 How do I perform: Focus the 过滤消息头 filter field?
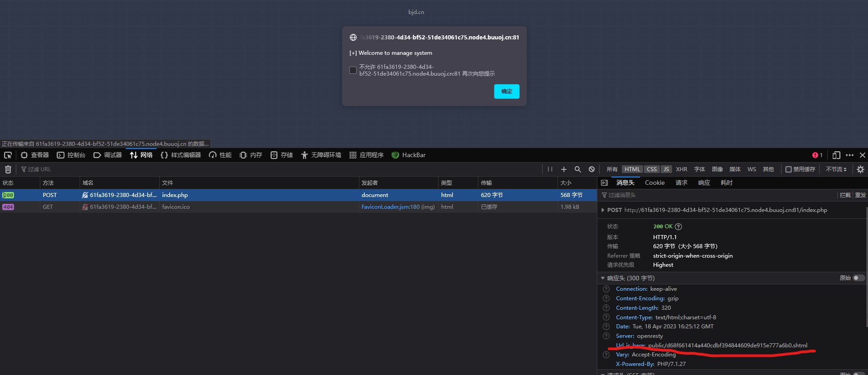coord(720,195)
